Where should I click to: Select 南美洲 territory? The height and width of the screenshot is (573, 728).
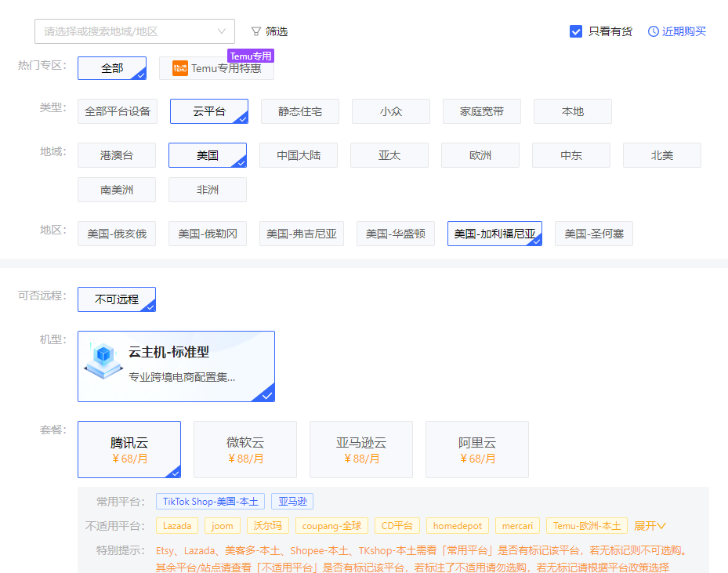pos(117,190)
